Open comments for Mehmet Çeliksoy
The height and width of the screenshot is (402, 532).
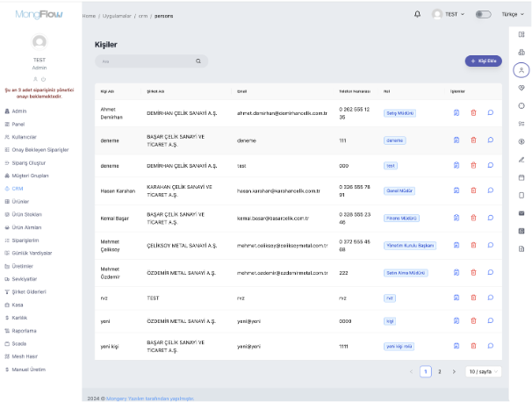click(x=490, y=245)
